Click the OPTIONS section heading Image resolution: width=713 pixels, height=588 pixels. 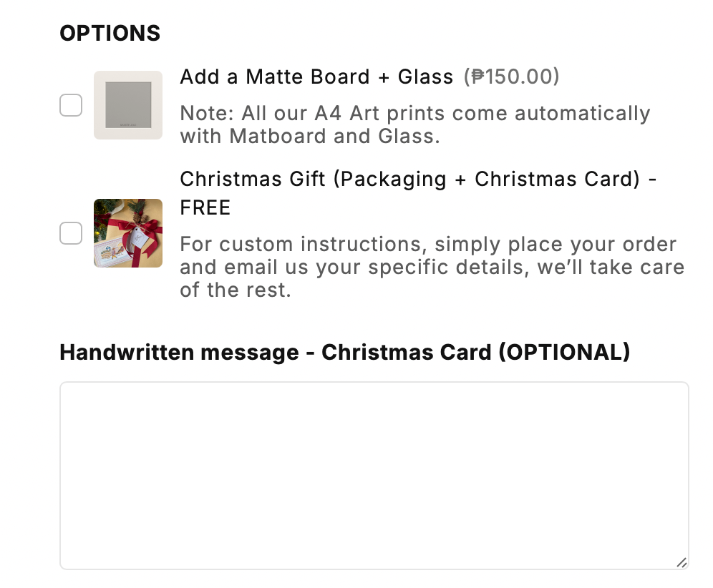point(110,33)
